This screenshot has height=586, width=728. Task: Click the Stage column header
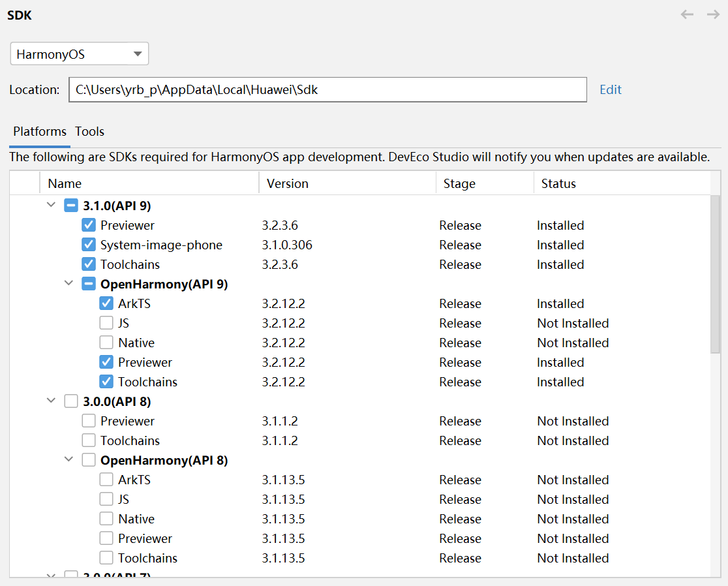[485, 183]
